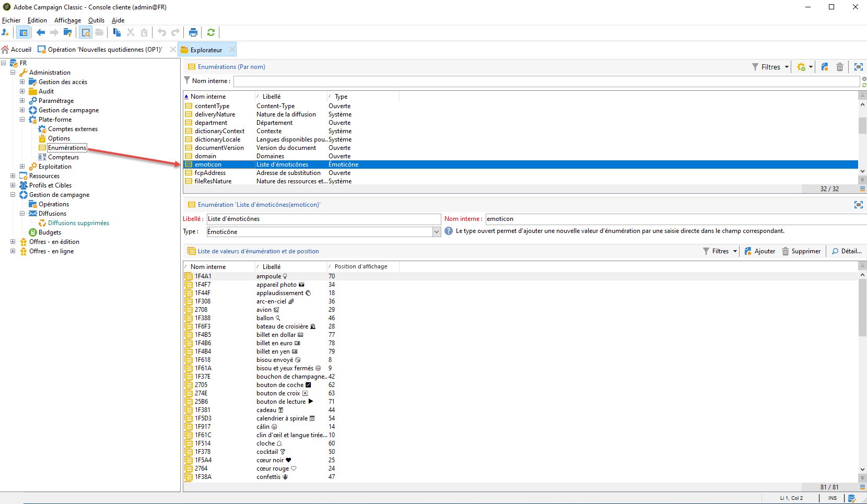Select Comptes externes in the tree
This screenshot has width=867, height=504.
click(73, 129)
